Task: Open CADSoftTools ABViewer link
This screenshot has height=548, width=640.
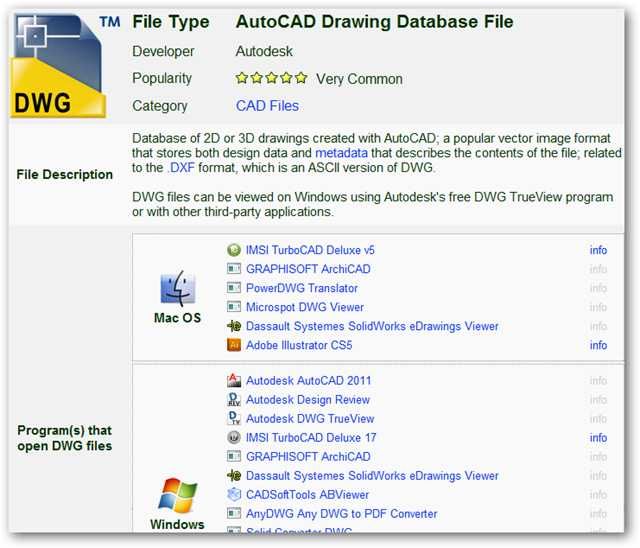Action: pyautogui.click(x=307, y=495)
